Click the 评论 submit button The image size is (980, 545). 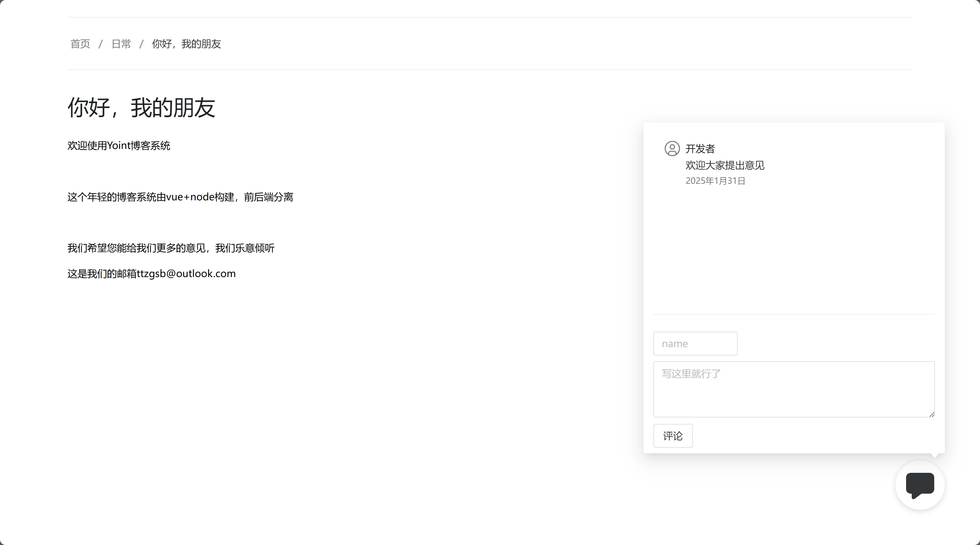click(673, 436)
